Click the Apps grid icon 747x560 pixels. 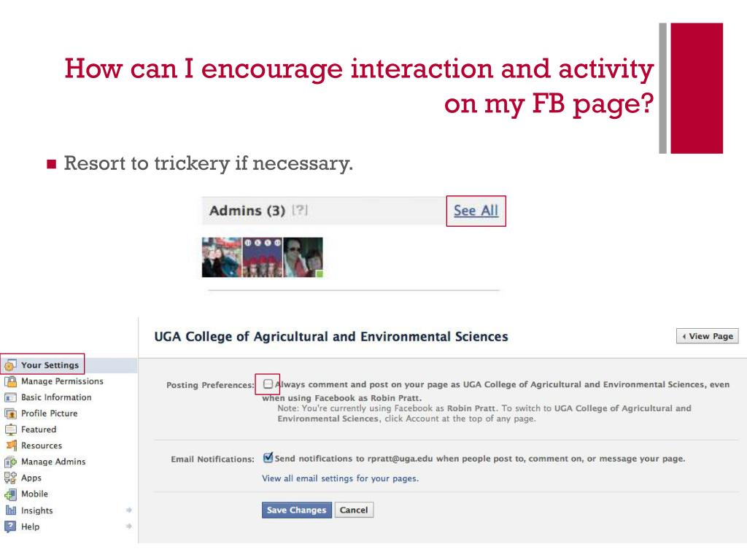10,478
